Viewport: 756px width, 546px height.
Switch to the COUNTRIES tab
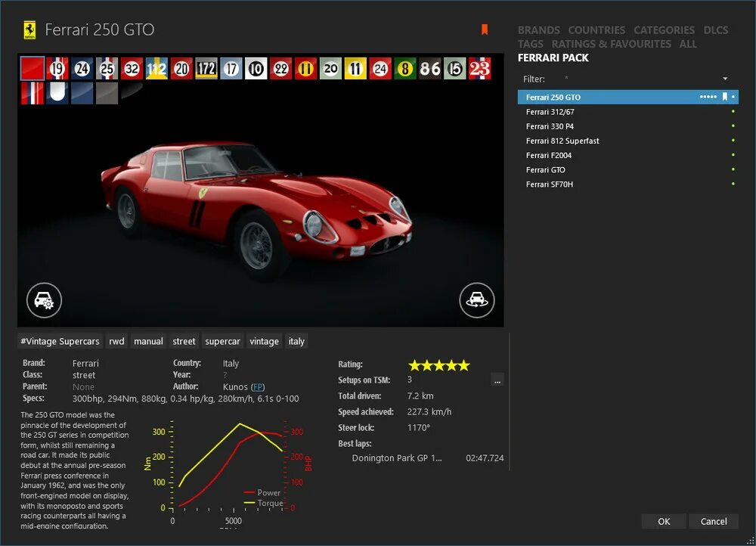596,30
